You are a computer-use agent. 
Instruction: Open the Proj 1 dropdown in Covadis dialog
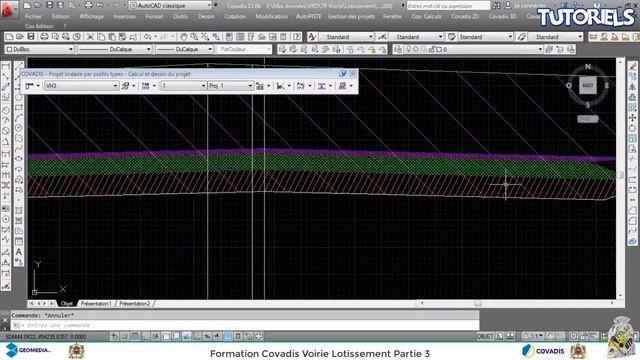[231, 86]
